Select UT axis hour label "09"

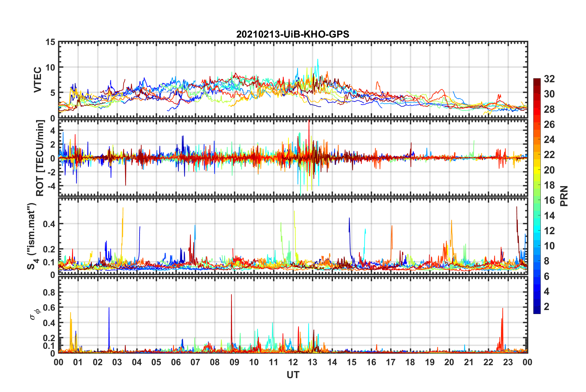tap(234, 362)
